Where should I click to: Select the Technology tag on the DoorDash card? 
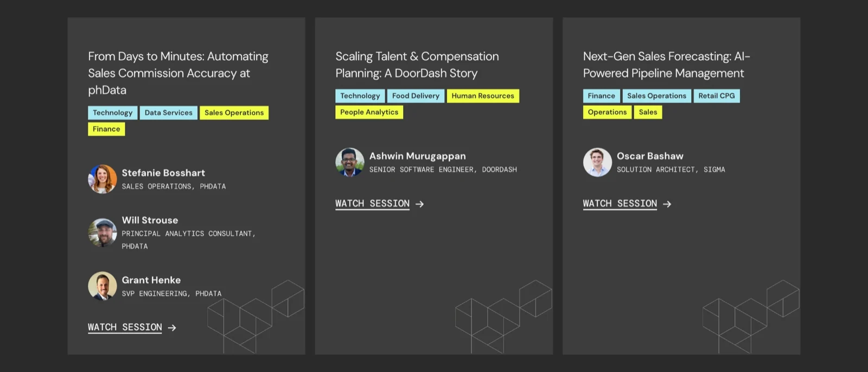pos(360,96)
